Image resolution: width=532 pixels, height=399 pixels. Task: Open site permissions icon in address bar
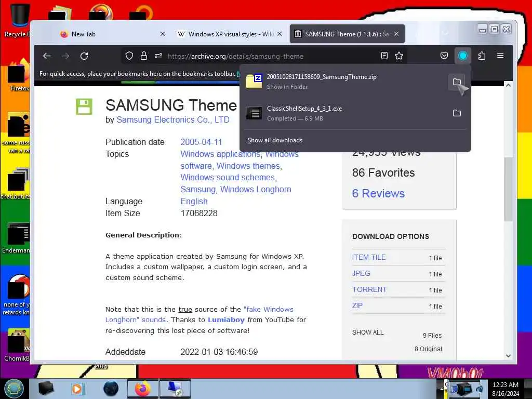[x=158, y=56]
